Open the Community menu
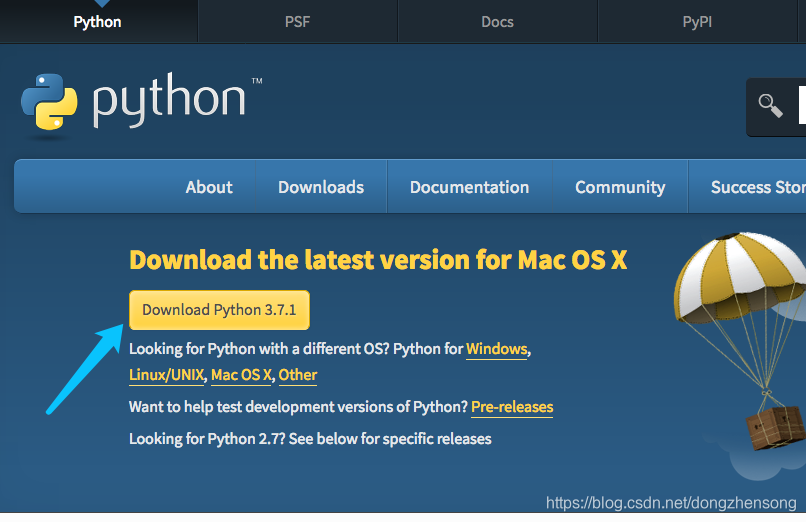This screenshot has width=806, height=522. point(620,187)
